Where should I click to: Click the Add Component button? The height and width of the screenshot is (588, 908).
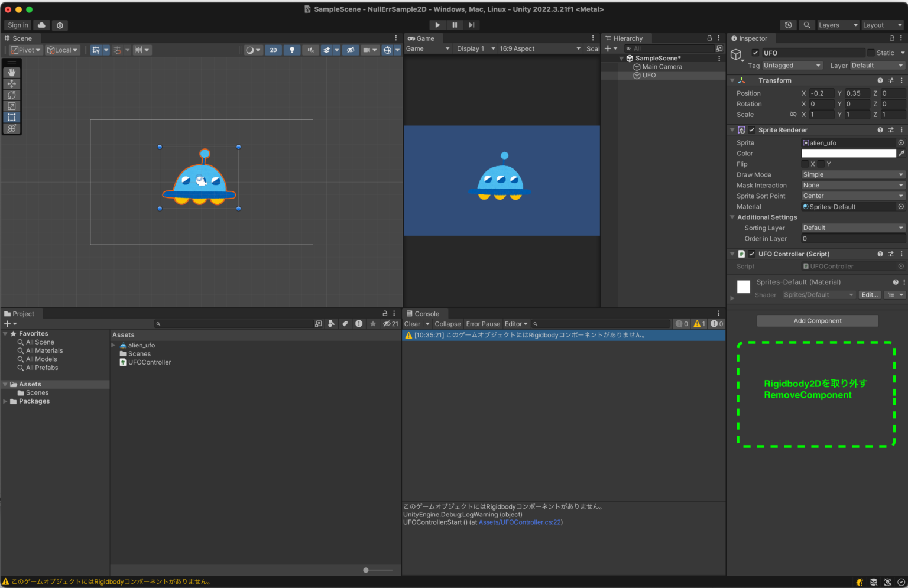(x=817, y=320)
